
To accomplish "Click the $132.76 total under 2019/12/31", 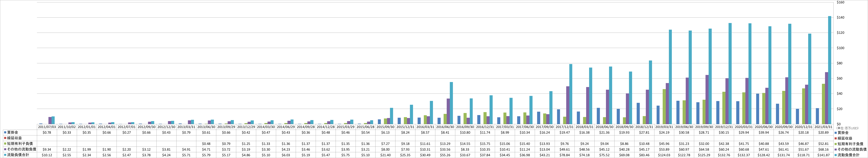I will click(x=724, y=155).
